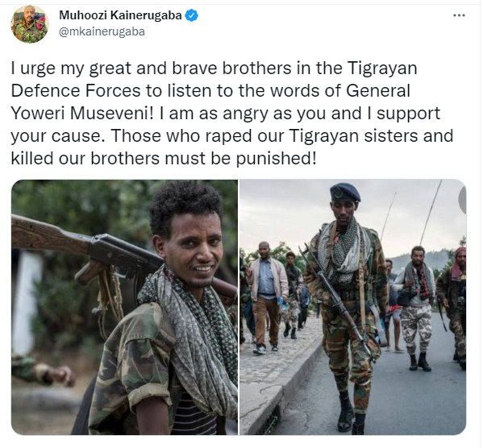
Task: Open the @mkainerugaba handle link
Action: [102, 31]
